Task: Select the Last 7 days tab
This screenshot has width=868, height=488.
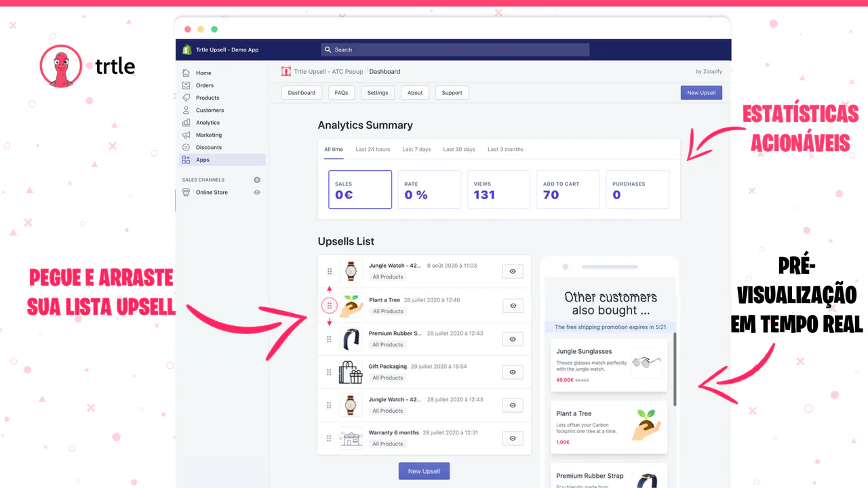Action: coord(416,149)
